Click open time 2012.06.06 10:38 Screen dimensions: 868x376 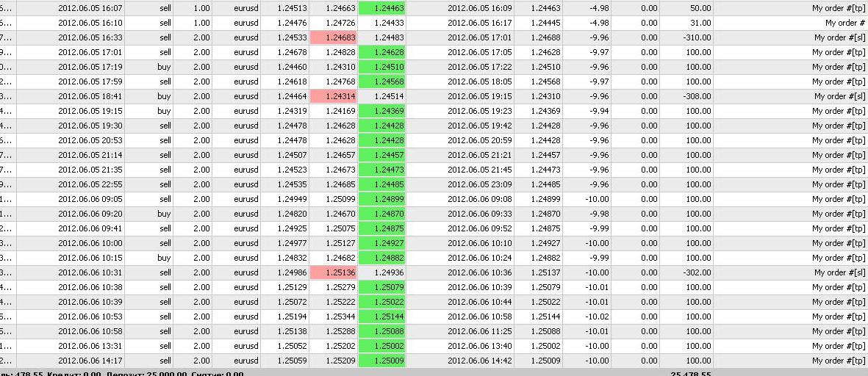pos(90,287)
